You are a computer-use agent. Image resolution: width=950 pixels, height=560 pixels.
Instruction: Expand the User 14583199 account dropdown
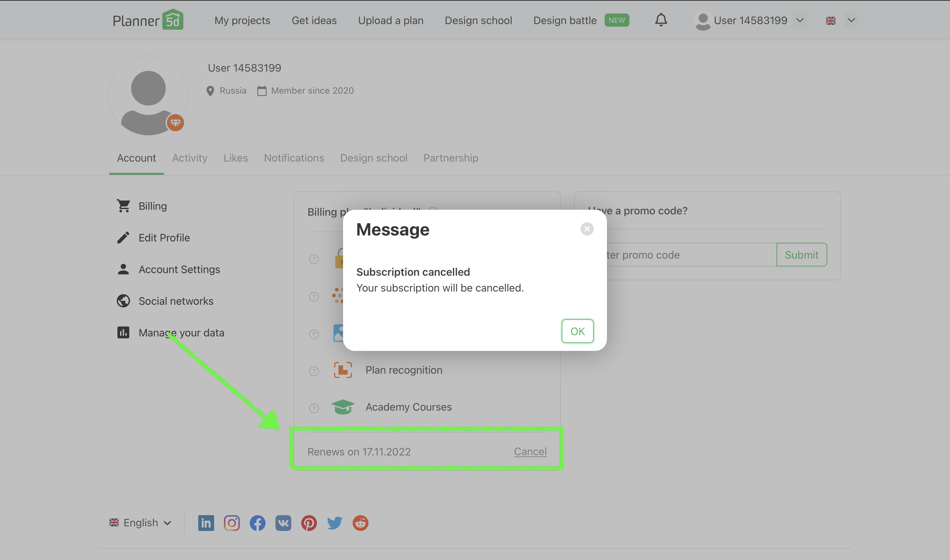pos(799,20)
